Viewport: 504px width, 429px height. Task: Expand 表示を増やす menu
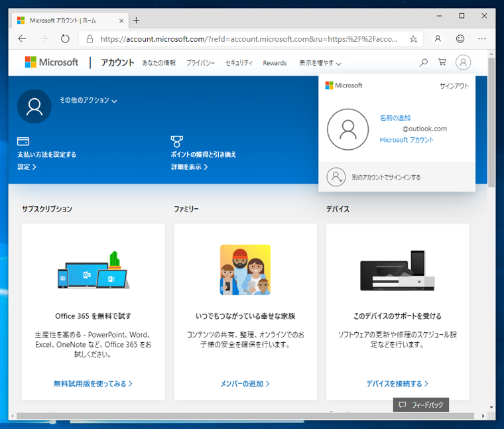[x=320, y=63]
